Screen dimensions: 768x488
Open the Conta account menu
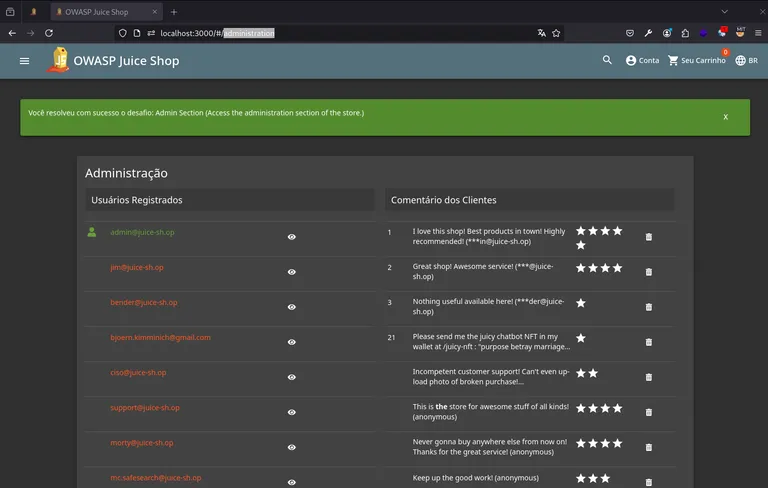pos(642,60)
